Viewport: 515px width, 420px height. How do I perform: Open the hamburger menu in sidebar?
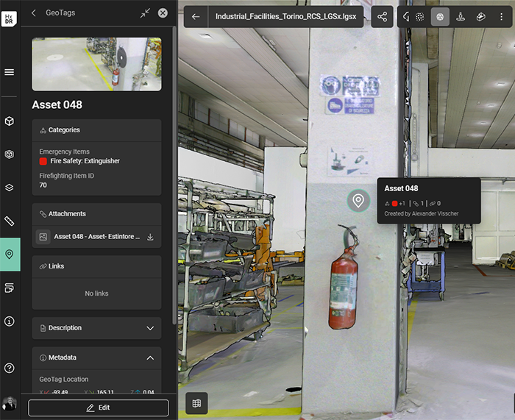[x=10, y=72]
